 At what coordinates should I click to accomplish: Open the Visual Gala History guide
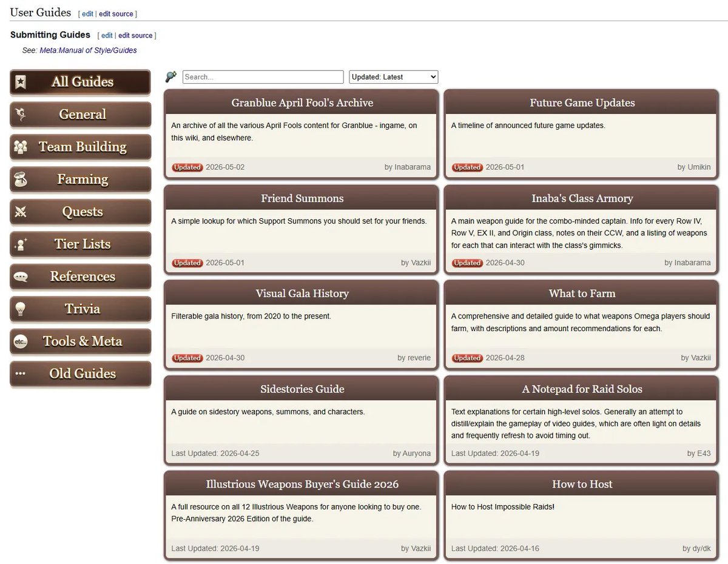[302, 294]
